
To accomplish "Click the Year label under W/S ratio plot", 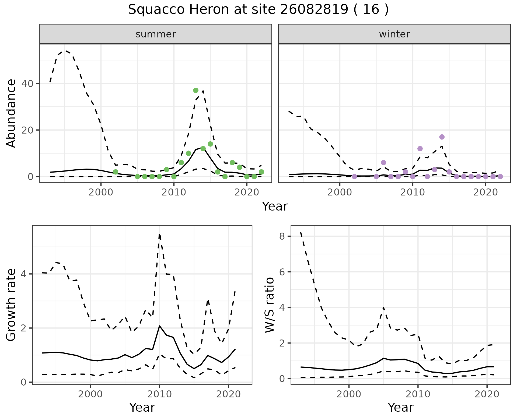I will coord(400,407).
